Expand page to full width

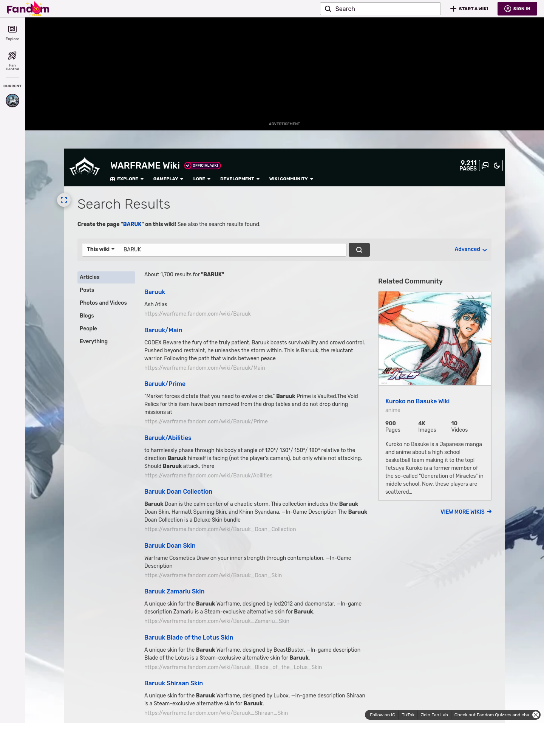coord(64,200)
